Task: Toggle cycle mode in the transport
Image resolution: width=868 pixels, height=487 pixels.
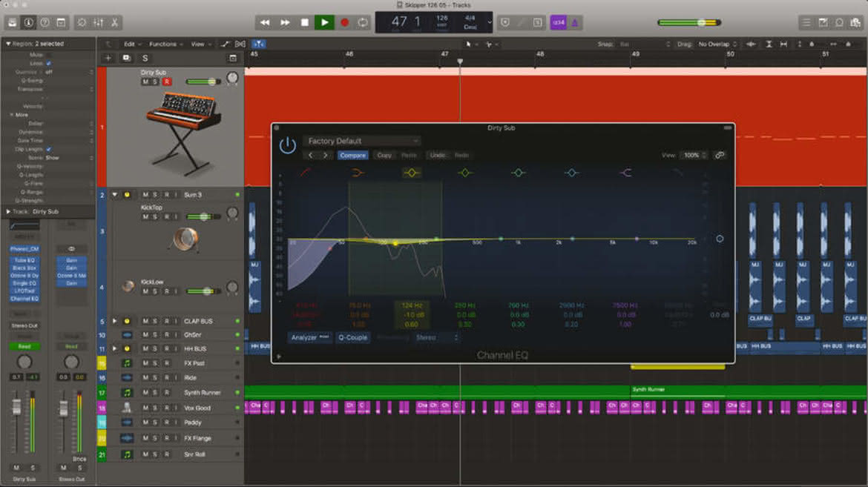Action: 363,23
